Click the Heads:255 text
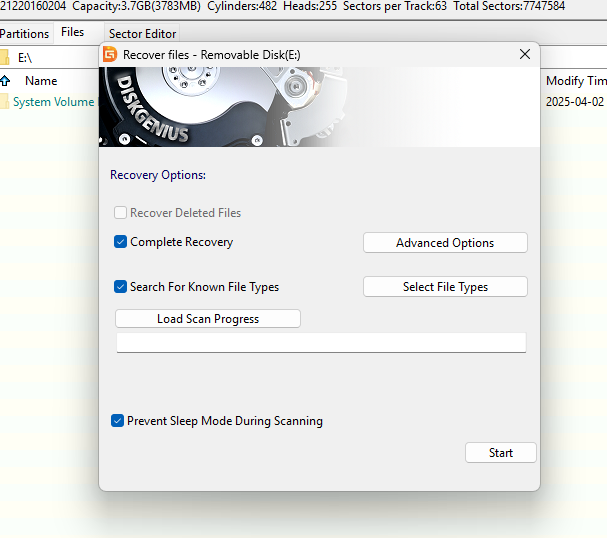Screen dimensions: 607x538 click(x=310, y=6)
